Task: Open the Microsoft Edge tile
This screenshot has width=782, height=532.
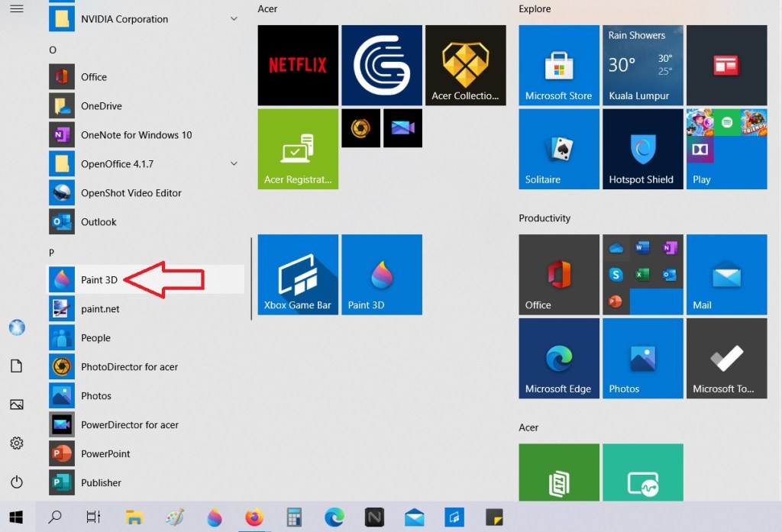Action: 558,359
